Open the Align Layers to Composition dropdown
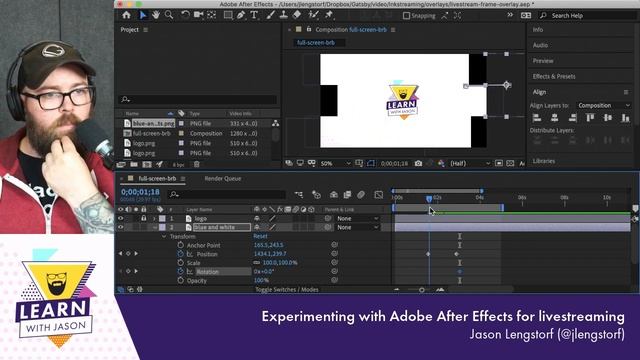The image size is (640, 360). coord(604,105)
